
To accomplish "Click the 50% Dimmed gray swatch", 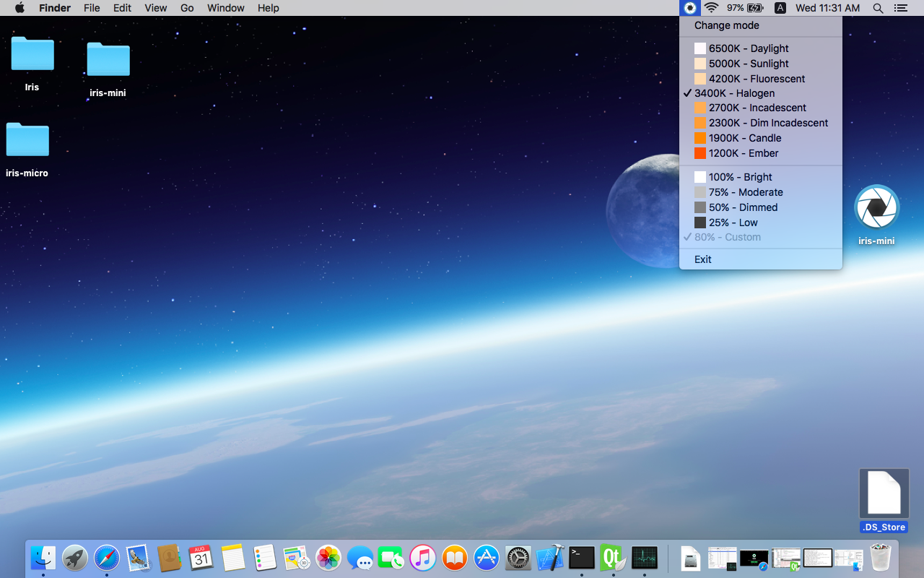I will click(x=700, y=207).
